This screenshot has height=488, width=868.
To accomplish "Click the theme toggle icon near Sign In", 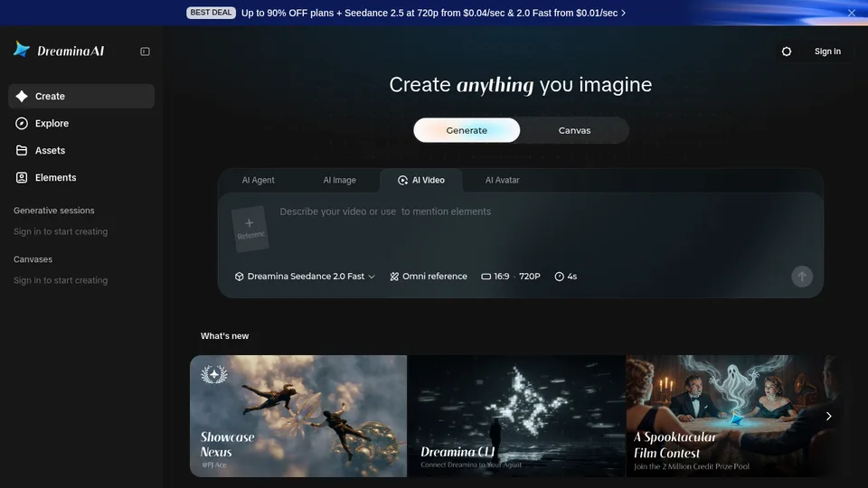I will click(x=787, y=52).
